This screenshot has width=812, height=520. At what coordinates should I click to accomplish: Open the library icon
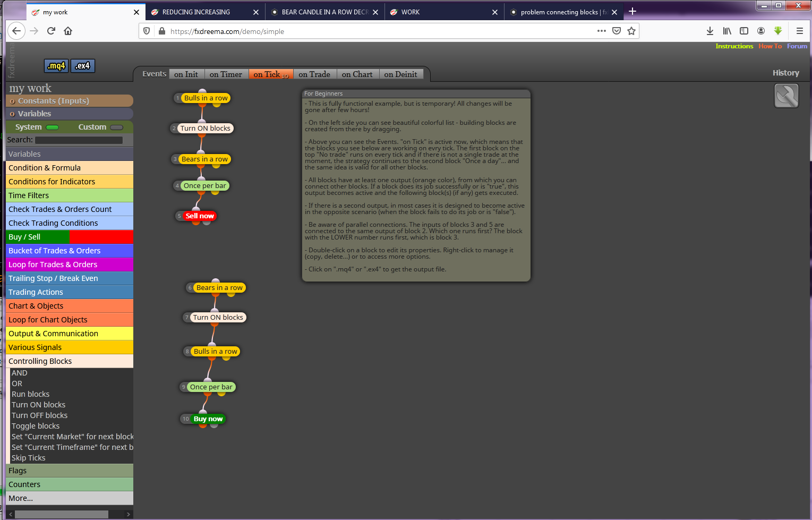pyautogui.click(x=727, y=31)
